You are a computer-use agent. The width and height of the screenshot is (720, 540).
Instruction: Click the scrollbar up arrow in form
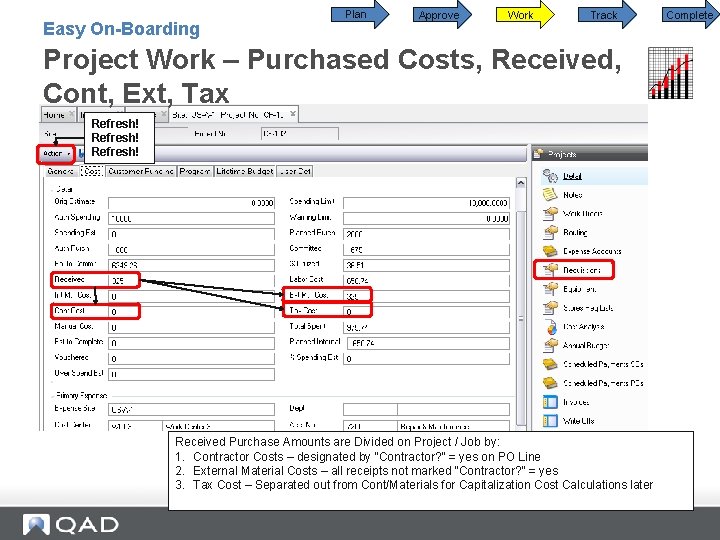coord(521,183)
